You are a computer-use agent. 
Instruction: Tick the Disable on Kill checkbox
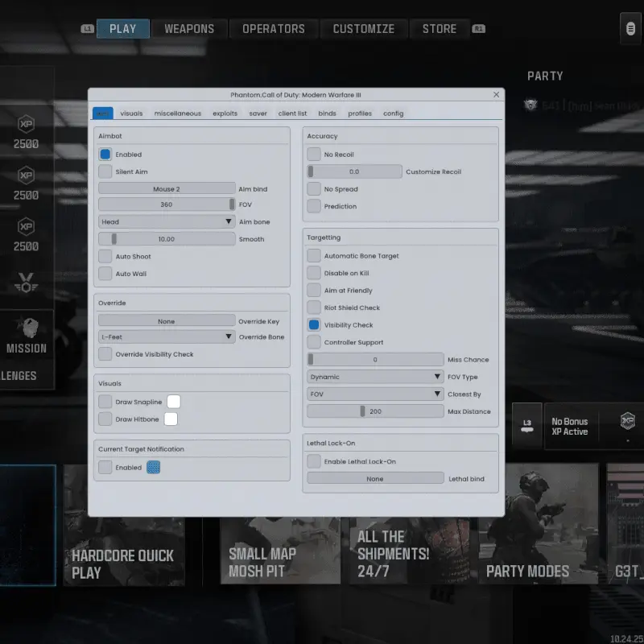314,273
